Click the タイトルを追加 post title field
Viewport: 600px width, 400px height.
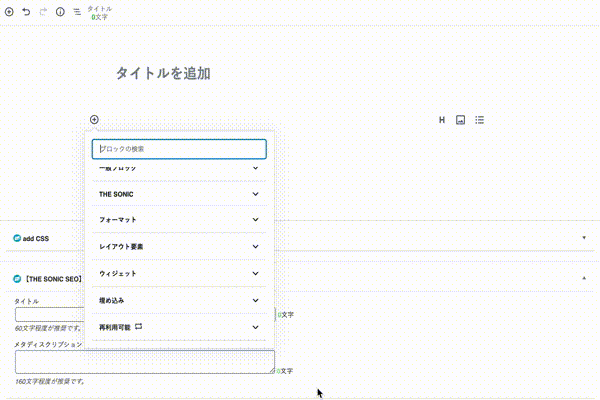163,73
